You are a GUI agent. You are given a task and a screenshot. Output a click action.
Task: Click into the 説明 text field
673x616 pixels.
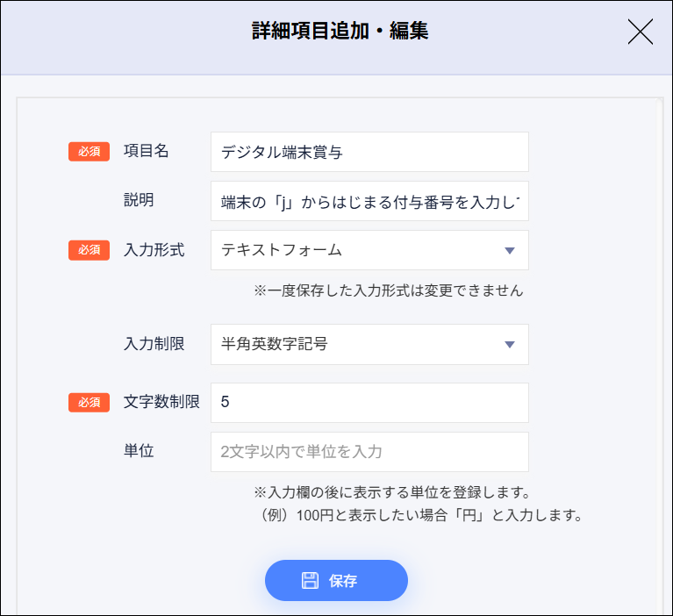click(x=369, y=201)
